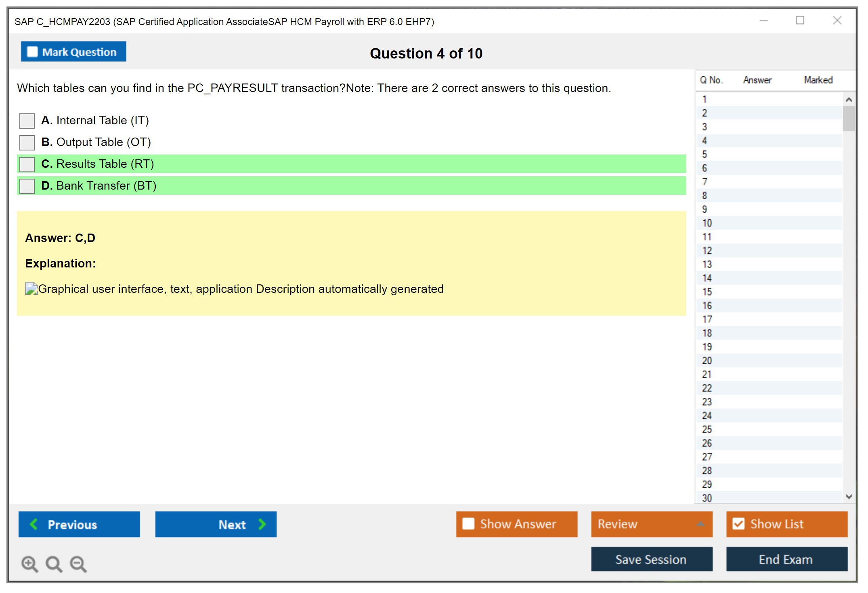The height and width of the screenshot is (593, 868).
Task: Click the zoom out magnifier icon
Action: click(78, 564)
